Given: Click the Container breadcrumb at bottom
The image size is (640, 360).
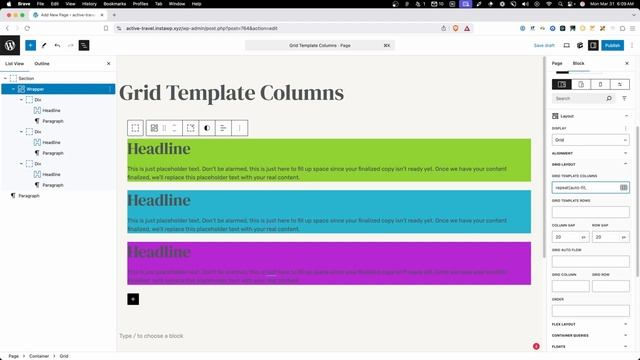Looking at the screenshot, I should [x=39, y=356].
